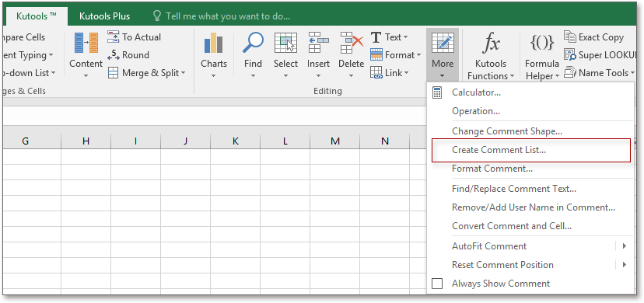The image size is (644, 303).
Task: Click the Calculator icon in menu
Action: click(437, 92)
